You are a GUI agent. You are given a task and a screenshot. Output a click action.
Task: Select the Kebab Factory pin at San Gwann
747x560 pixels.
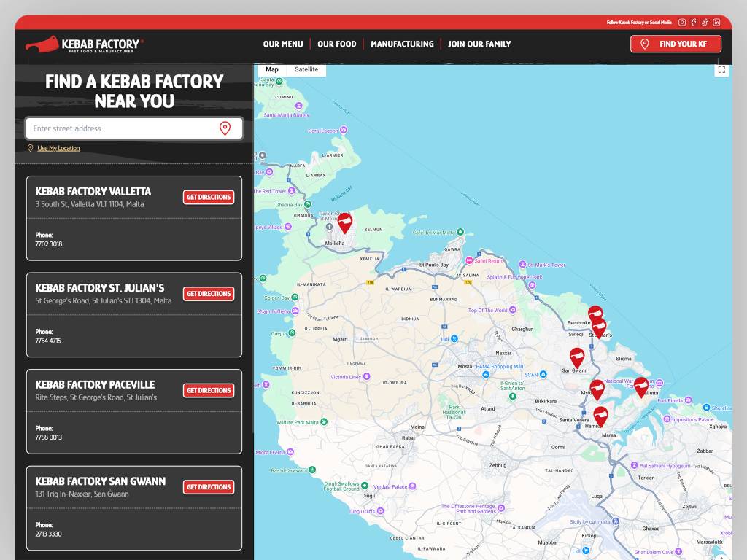click(x=577, y=357)
